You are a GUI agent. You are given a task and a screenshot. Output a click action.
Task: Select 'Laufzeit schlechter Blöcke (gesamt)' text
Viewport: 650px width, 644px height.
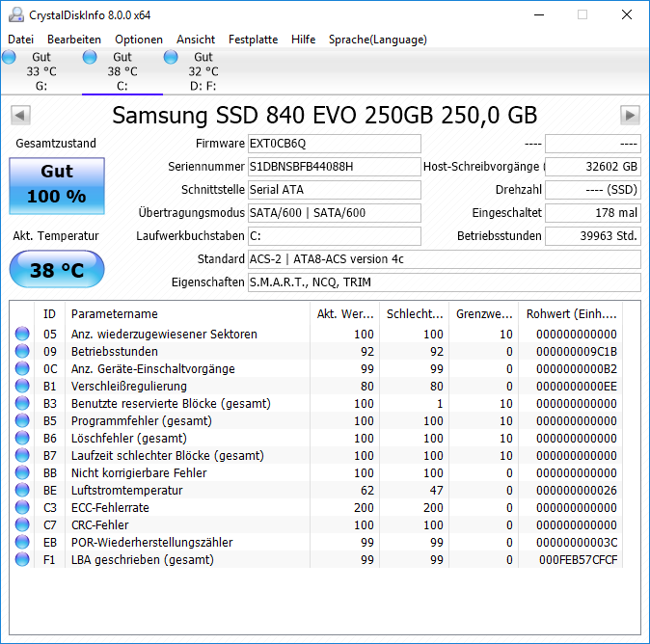tap(168, 456)
